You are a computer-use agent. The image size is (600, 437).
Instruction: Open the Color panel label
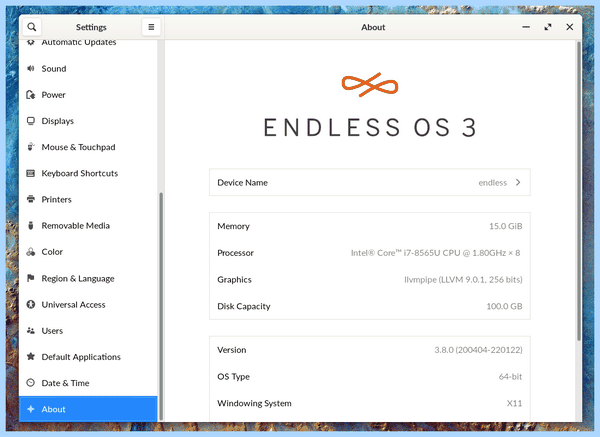point(52,252)
